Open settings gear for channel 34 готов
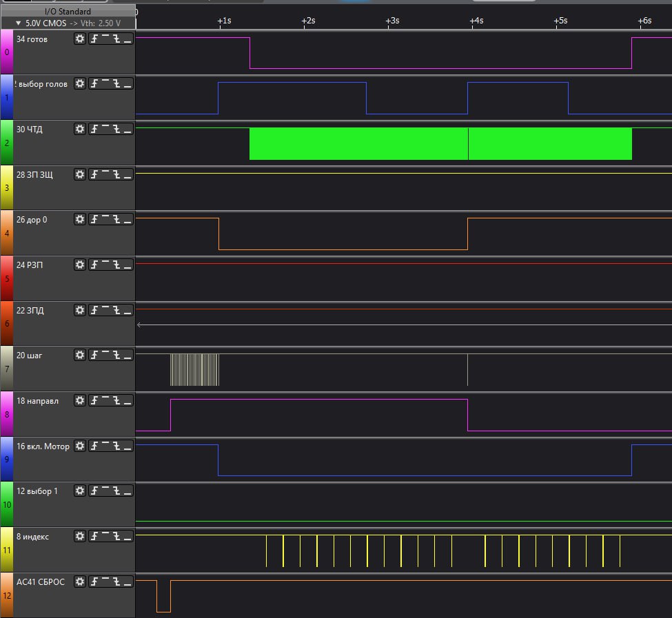Image resolution: width=672 pixels, height=618 pixels. tap(80, 39)
